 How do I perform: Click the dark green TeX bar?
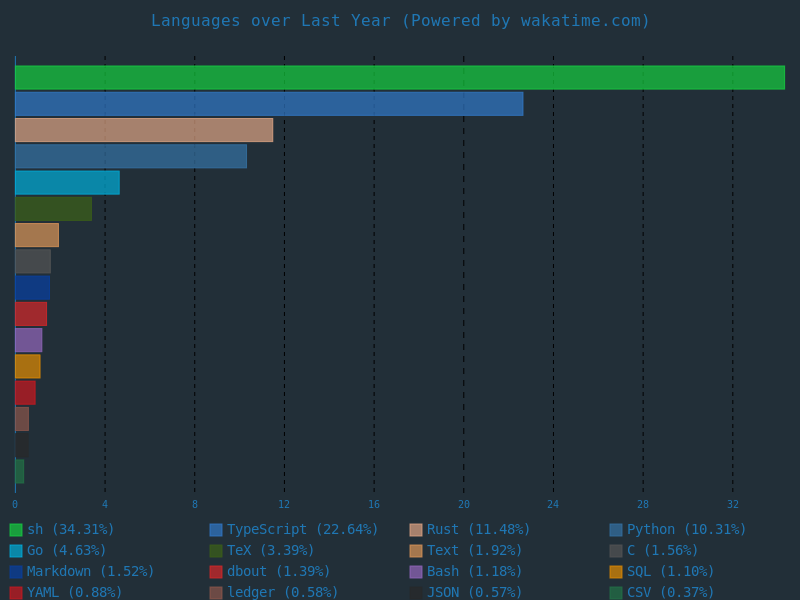(53, 209)
